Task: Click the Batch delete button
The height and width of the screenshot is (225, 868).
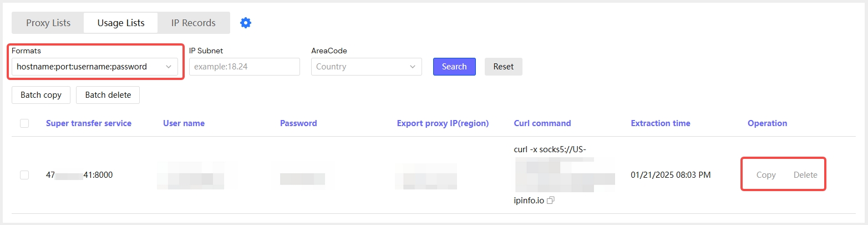Action: pyautogui.click(x=108, y=95)
